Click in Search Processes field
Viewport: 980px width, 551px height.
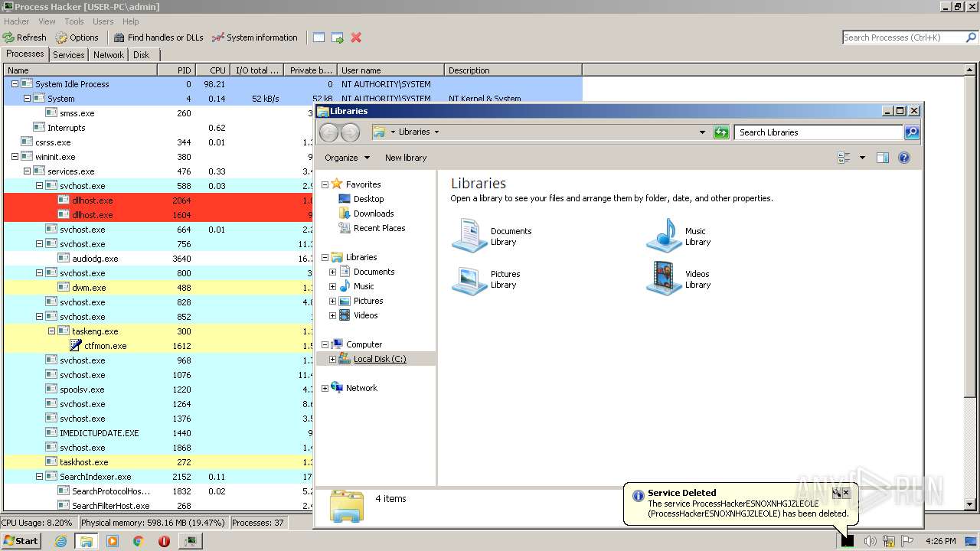pyautogui.click(x=903, y=37)
